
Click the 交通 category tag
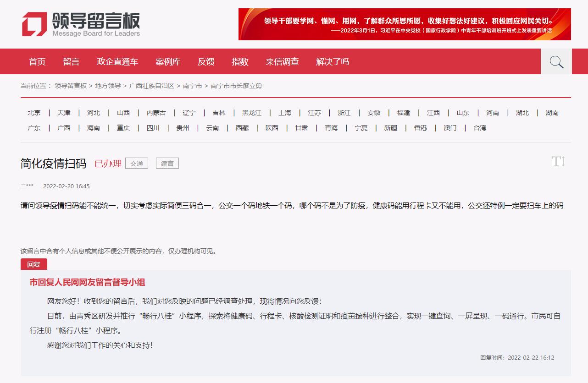click(137, 164)
